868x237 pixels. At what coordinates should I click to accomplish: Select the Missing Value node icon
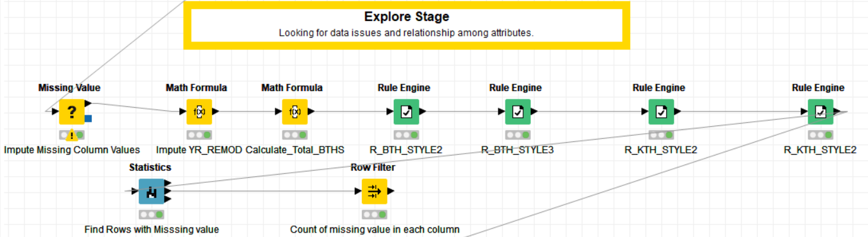(x=71, y=111)
